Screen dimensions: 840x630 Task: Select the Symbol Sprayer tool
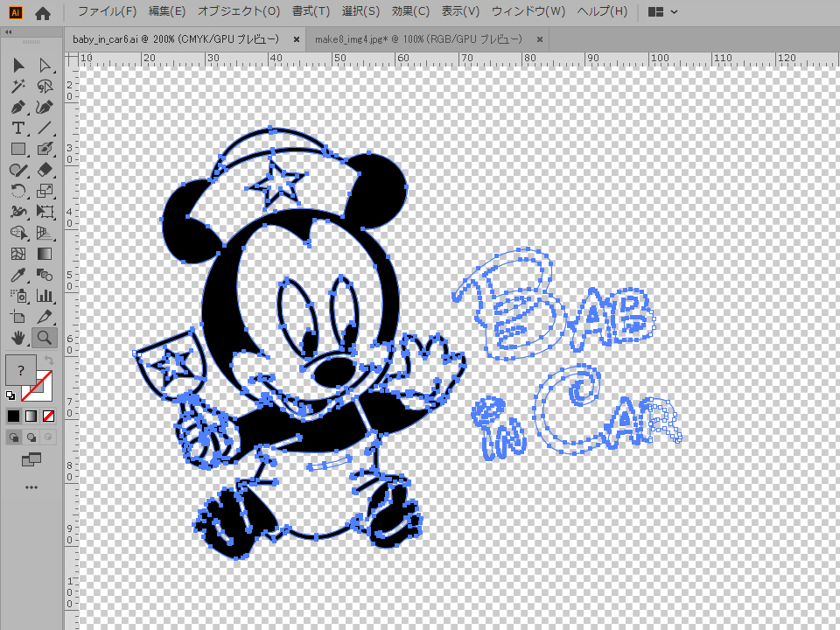18,296
